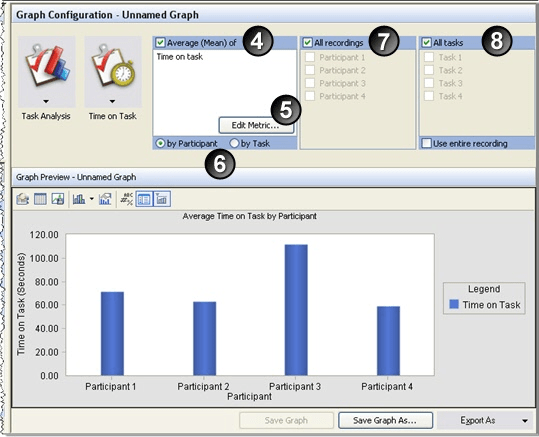
Task: Click chart title Average Time on Task by Participant
Action: 250,216
